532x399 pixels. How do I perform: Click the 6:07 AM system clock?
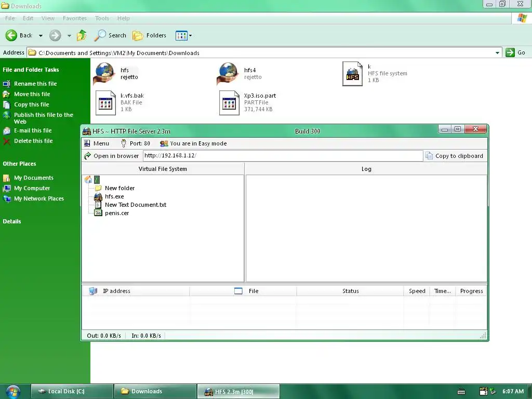click(513, 391)
